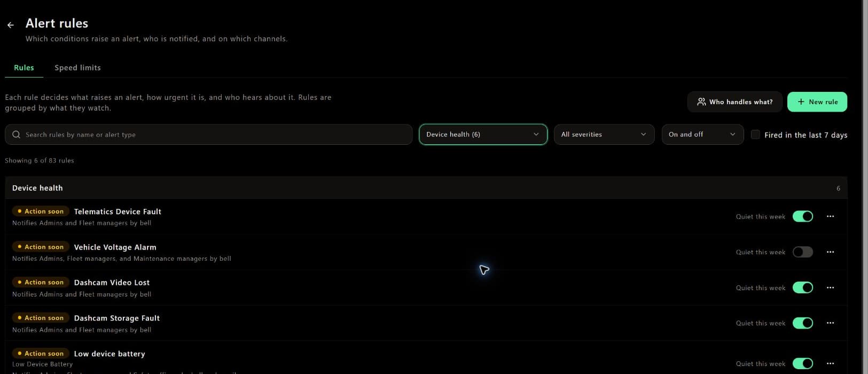
Task: Click the Showing 6 of 83 rules text
Action: tap(40, 160)
